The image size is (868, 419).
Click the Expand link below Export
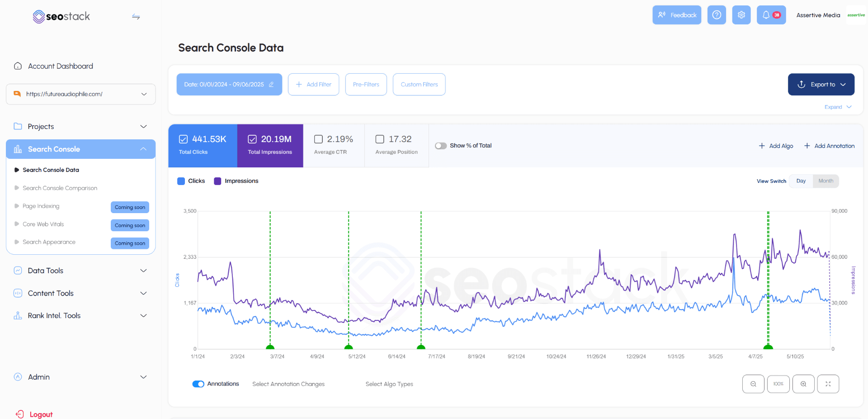[x=834, y=107]
